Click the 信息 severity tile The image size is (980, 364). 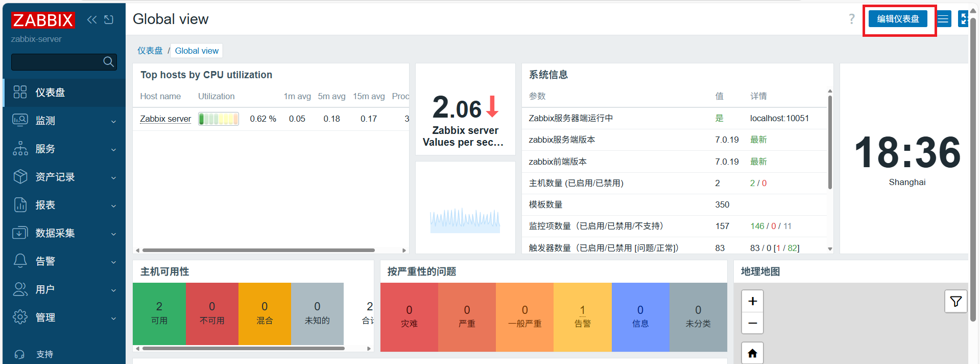640,317
